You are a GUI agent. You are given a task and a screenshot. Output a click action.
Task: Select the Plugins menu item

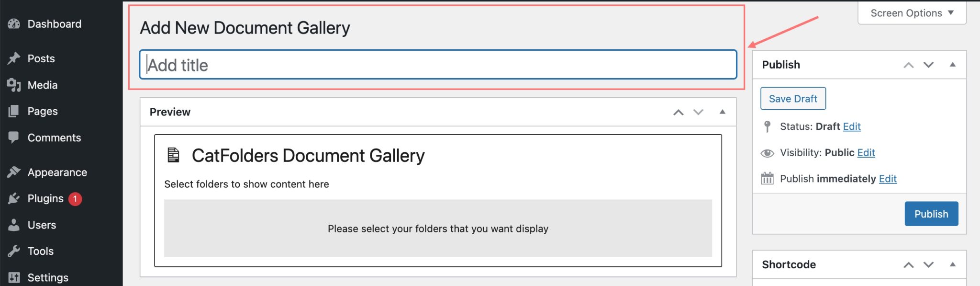(x=45, y=198)
